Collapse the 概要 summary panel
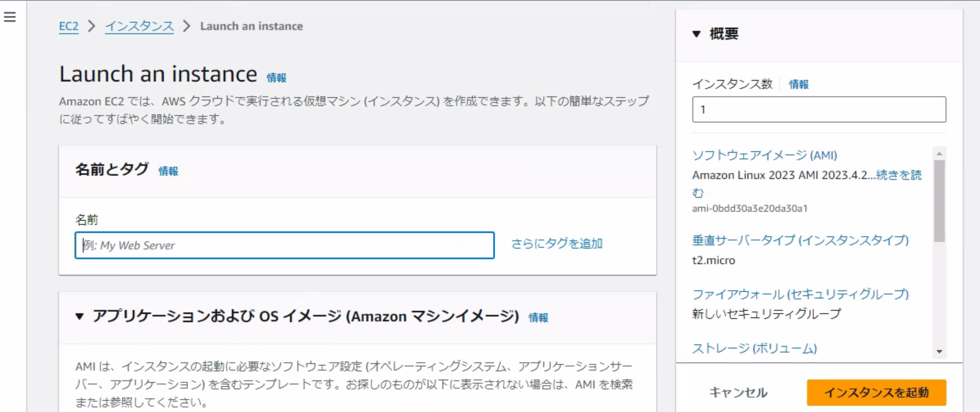980x412 pixels. pyautogui.click(x=696, y=34)
